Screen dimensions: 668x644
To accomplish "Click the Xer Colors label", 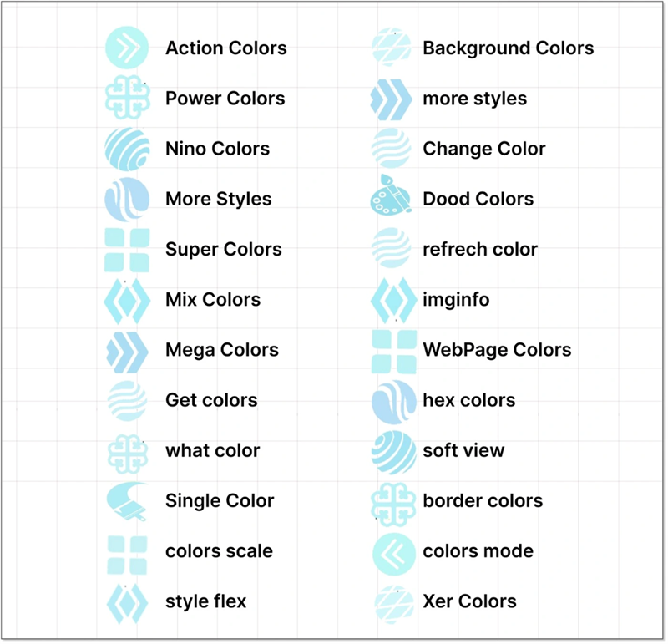I will click(x=469, y=601).
